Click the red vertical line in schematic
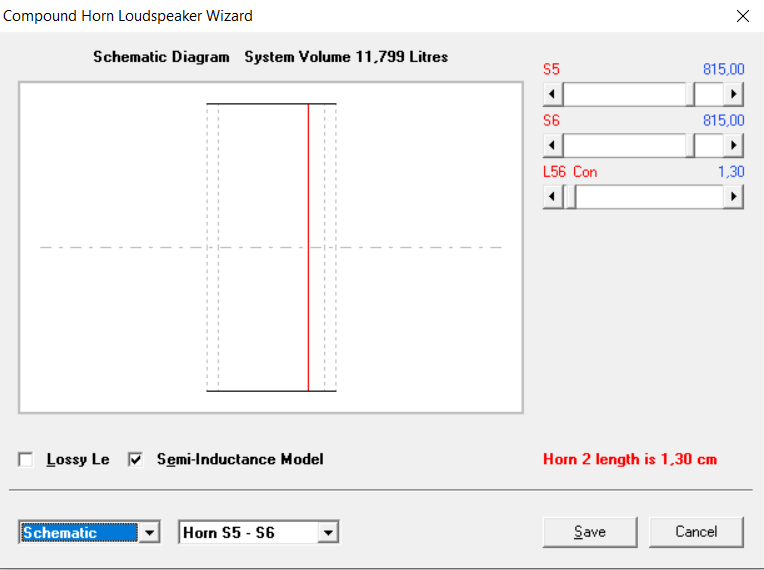This screenshot has height=570, width=764. click(308, 247)
